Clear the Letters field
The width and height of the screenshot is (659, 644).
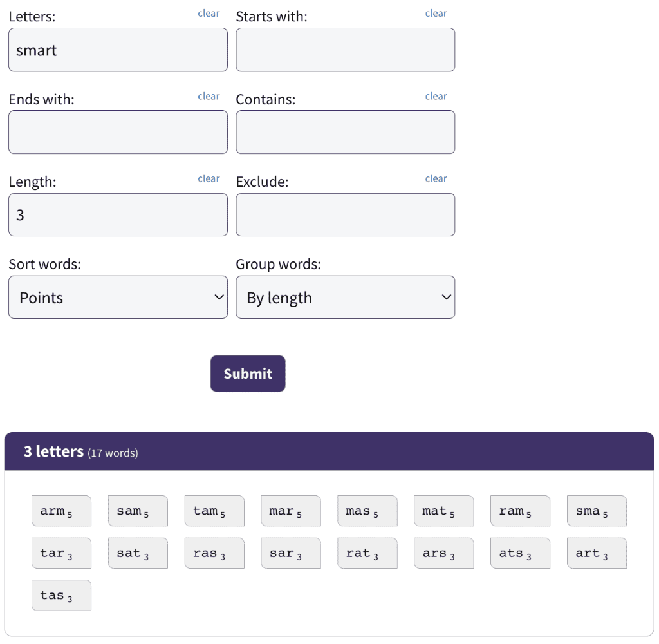pos(209,14)
